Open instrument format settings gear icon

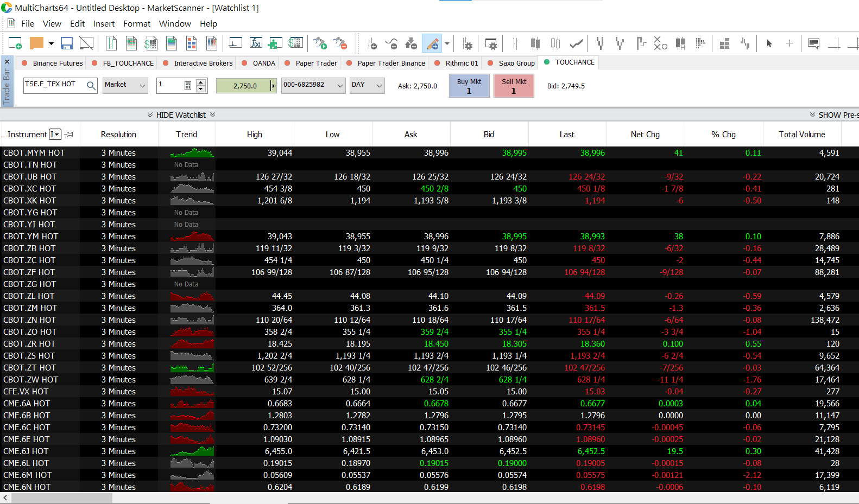pyautogui.click(x=467, y=43)
